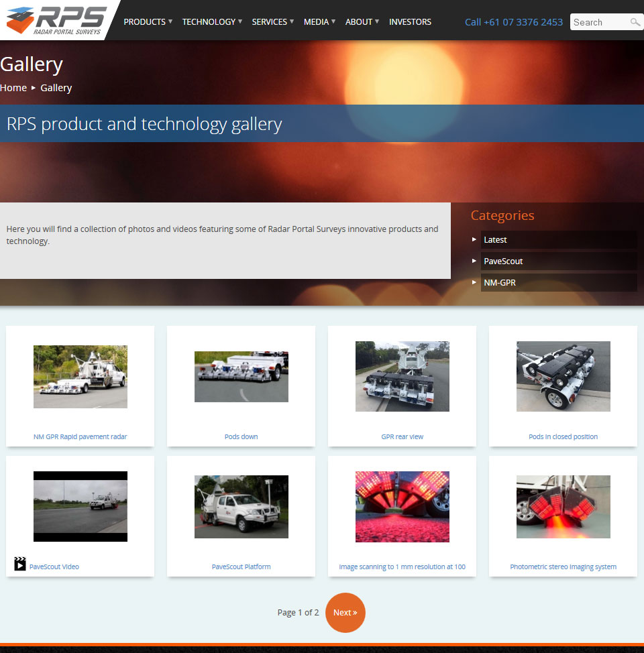644x653 pixels.
Task: Open the TECHNOLOGY menu
Action: tap(209, 22)
